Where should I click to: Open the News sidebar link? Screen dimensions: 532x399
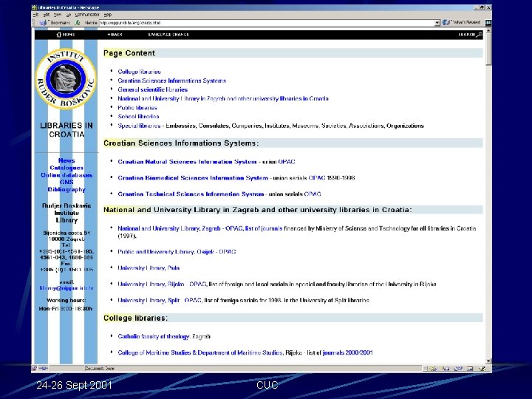66,160
